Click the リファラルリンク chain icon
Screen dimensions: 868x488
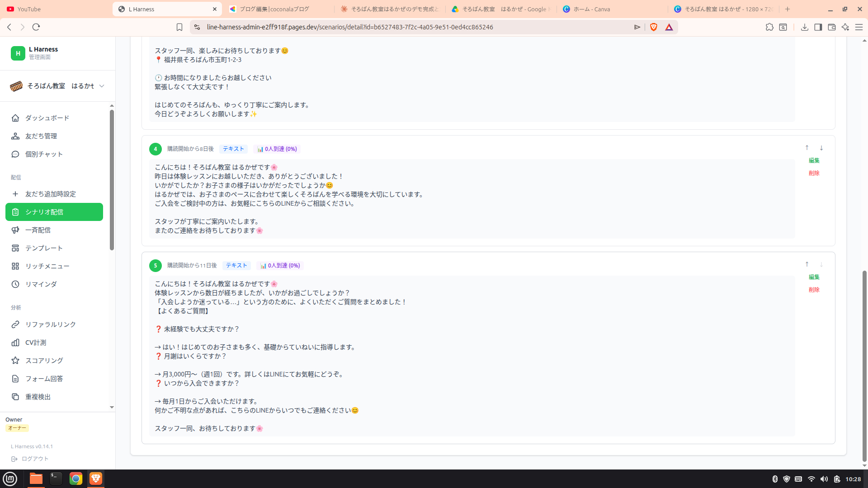[15, 324]
